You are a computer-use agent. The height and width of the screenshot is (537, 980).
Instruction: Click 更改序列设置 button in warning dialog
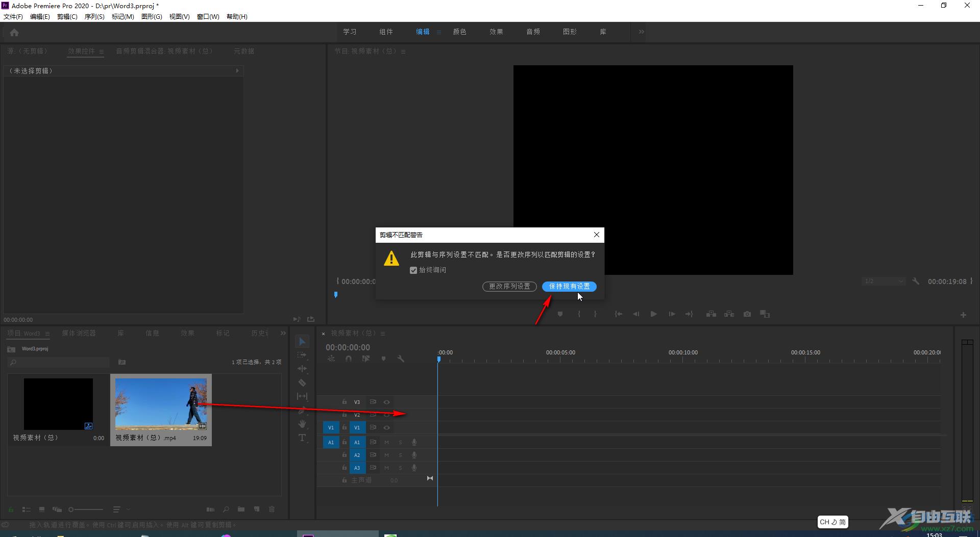coord(509,287)
